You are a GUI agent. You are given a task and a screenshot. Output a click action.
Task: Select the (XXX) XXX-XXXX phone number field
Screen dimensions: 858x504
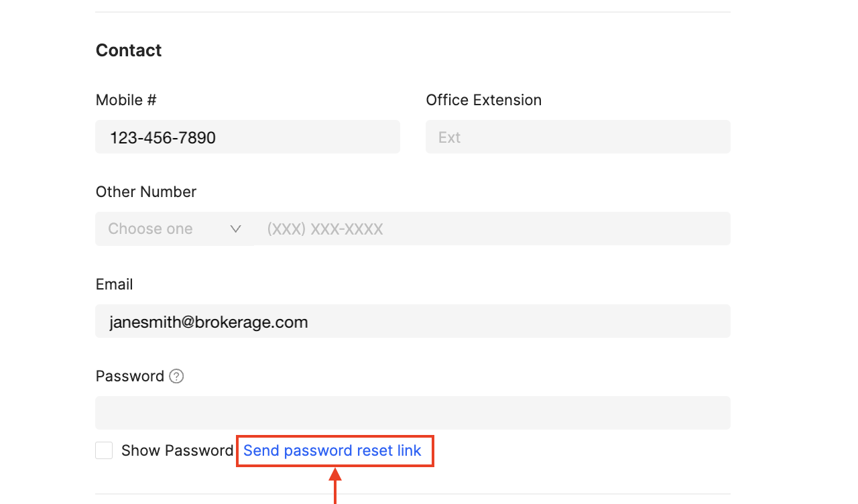pos(492,229)
